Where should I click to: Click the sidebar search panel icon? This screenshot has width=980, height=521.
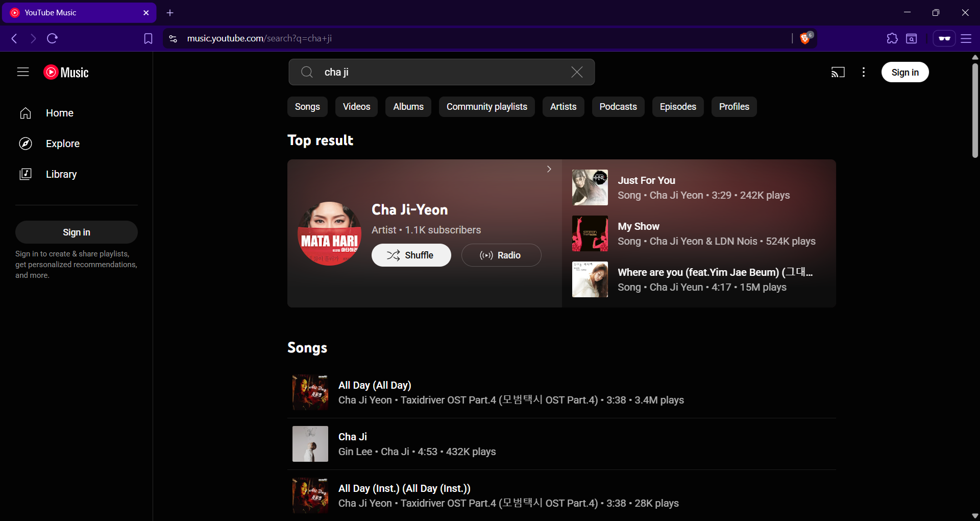pos(912,38)
